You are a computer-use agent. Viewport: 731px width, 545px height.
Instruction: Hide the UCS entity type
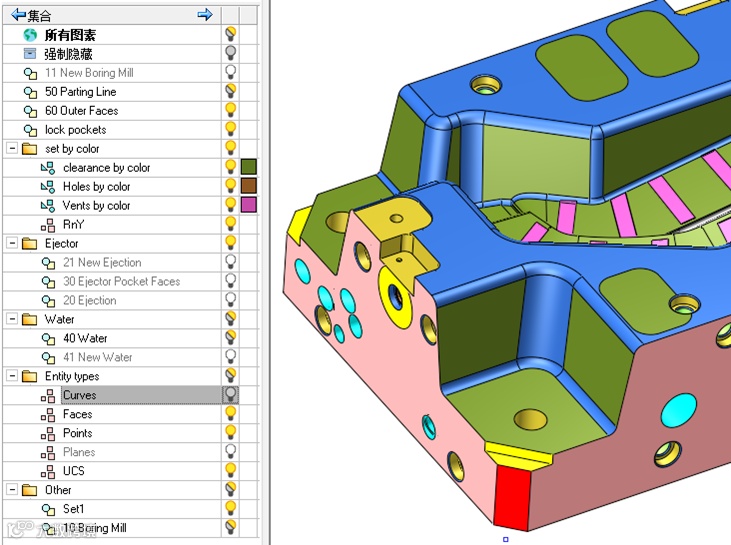tap(230, 470)
